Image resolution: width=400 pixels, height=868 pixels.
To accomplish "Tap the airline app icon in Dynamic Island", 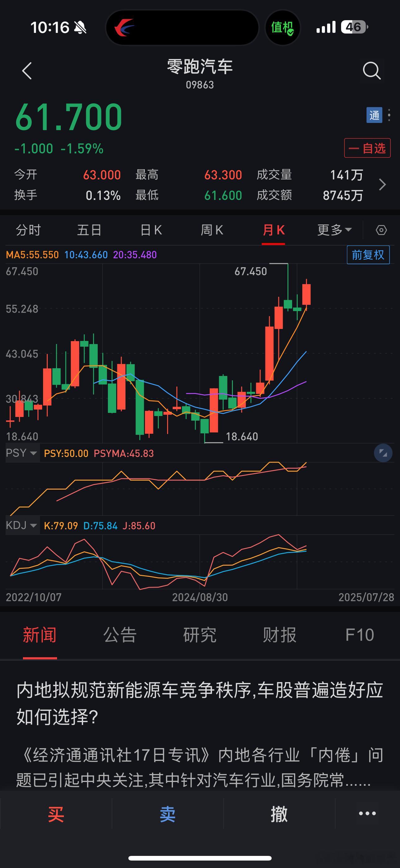I will [x=124, y=27].
